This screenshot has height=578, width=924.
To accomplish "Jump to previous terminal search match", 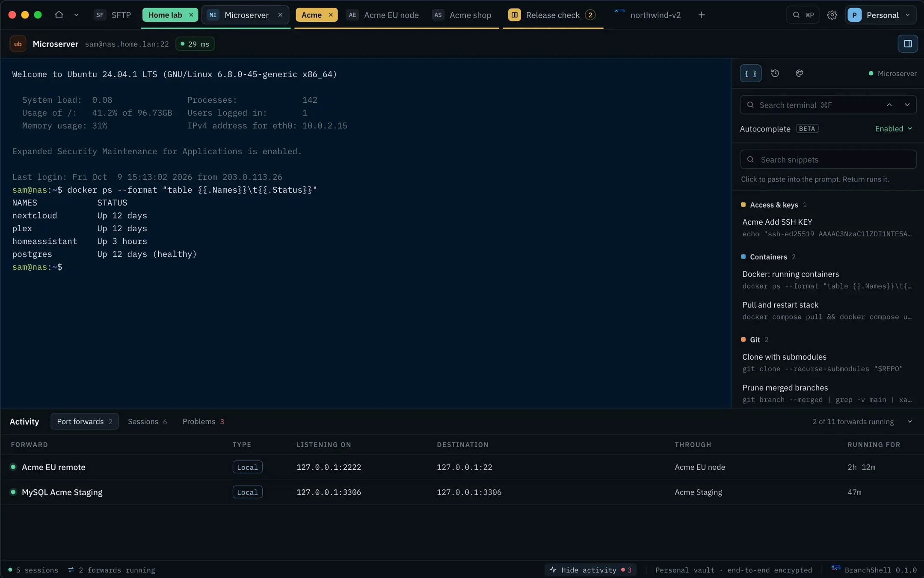I will click(x=889, y=105).
